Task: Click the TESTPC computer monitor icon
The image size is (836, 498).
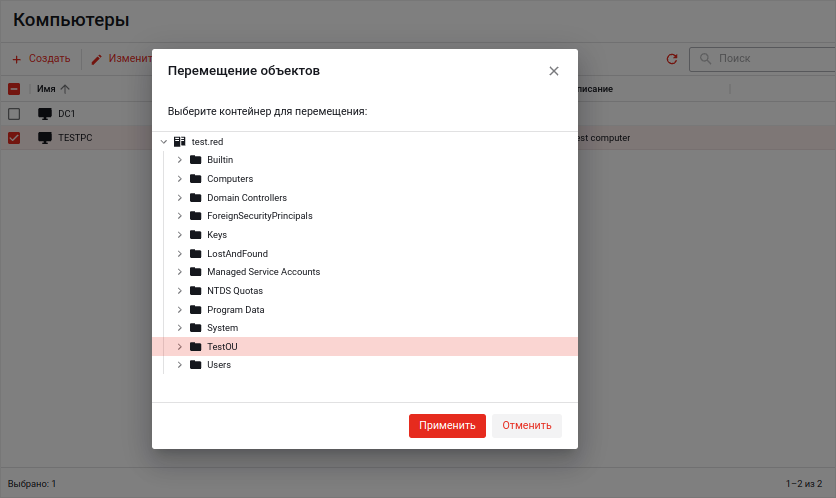Action: pyautogui.click(x=45, y=138)
